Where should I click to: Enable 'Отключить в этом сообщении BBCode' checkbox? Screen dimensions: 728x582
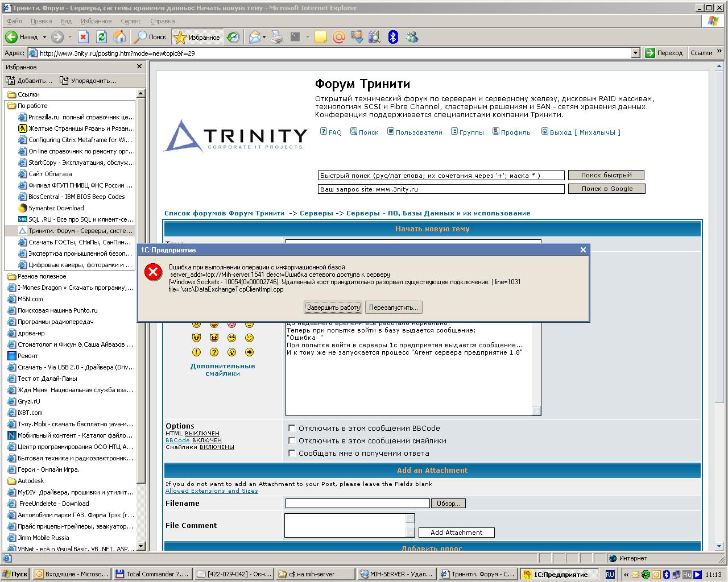tap(292, 429)
